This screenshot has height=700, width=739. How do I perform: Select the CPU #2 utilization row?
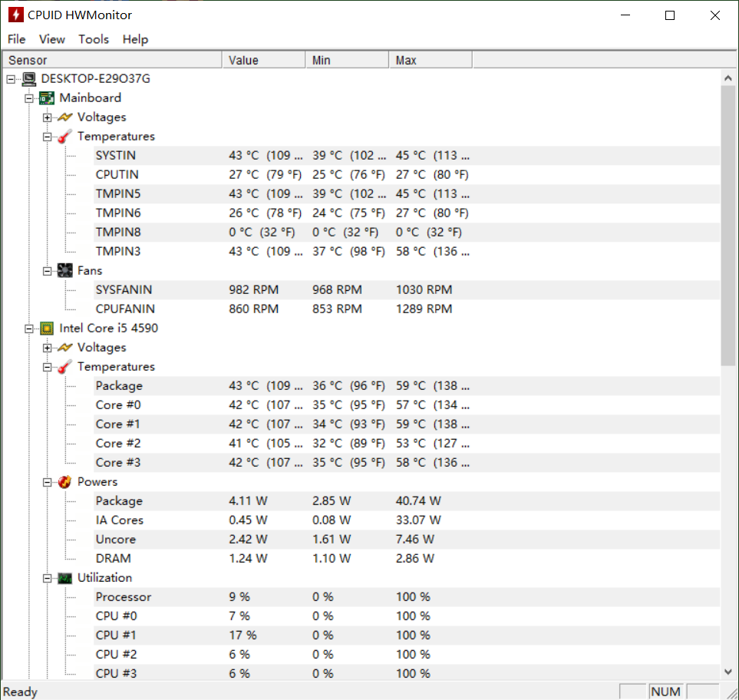coord(407,654)
